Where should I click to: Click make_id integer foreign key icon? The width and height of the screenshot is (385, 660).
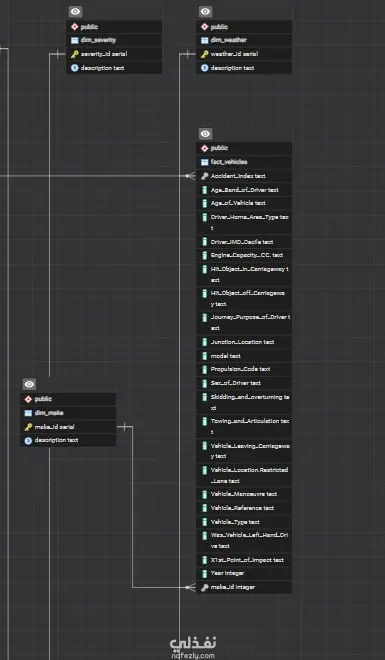(x=204, y=587)
